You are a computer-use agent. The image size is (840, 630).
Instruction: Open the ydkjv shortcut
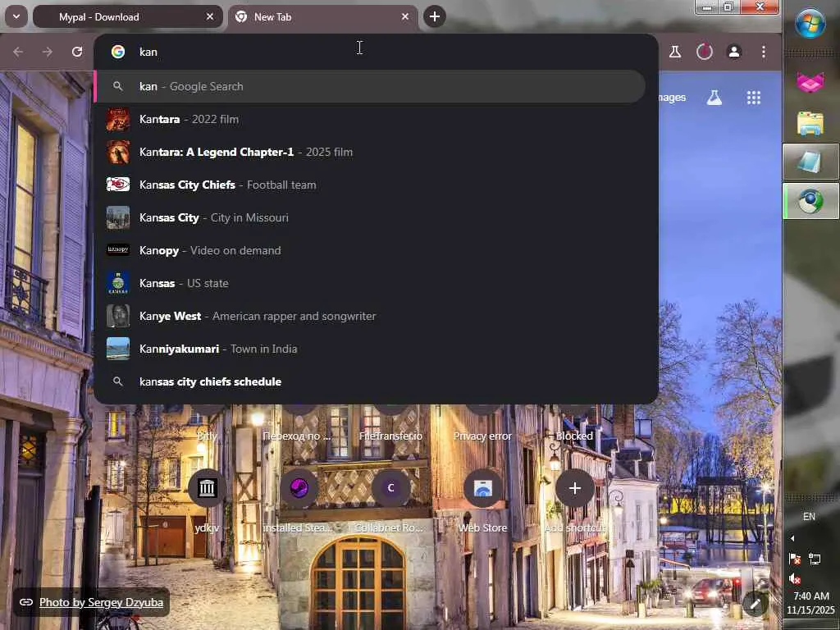(x=207, y=488)
